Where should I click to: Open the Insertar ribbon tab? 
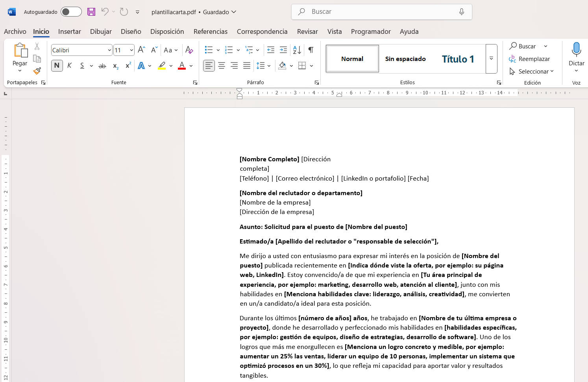pyautogui.click(x=70, y=31)
